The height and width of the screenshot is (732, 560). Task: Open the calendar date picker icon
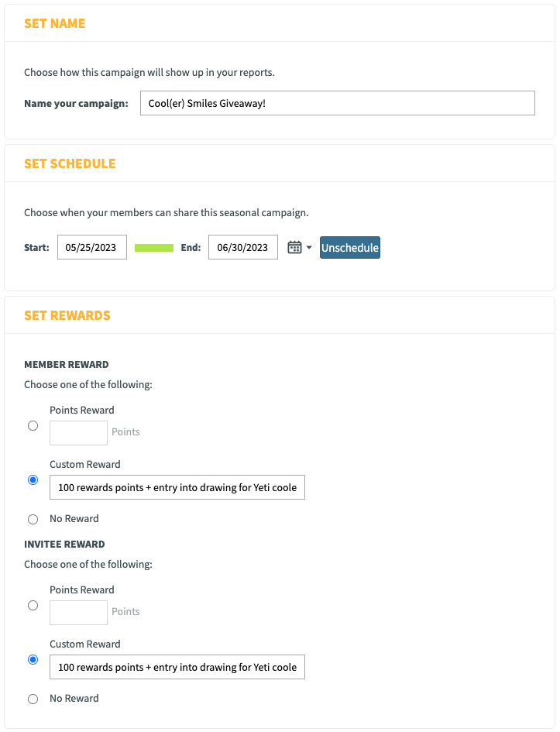point(294,247)
